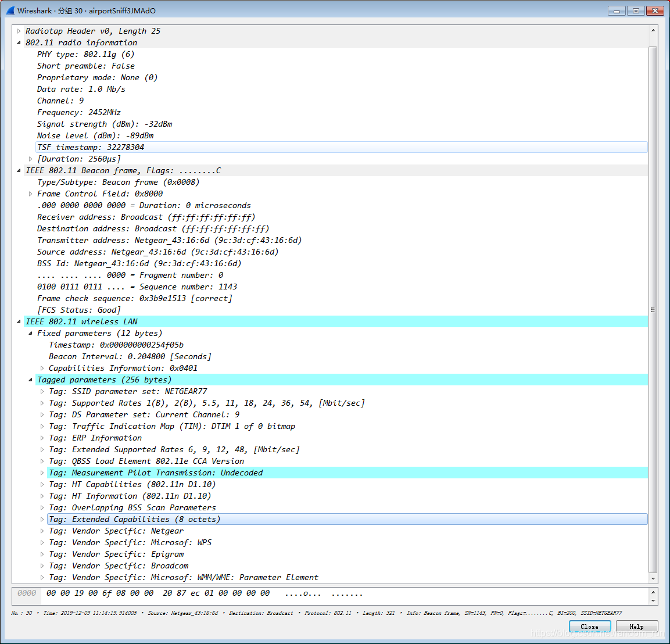Select the Destination address Broadcast row
The width and height of the screenshot is (670, 644).
click(x=342, y=228)
